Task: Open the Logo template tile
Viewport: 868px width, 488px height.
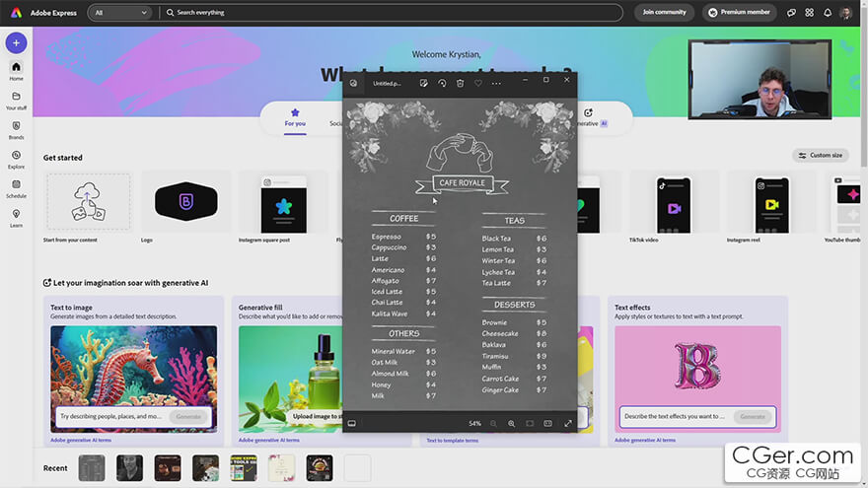Action: tap(186, 202)
